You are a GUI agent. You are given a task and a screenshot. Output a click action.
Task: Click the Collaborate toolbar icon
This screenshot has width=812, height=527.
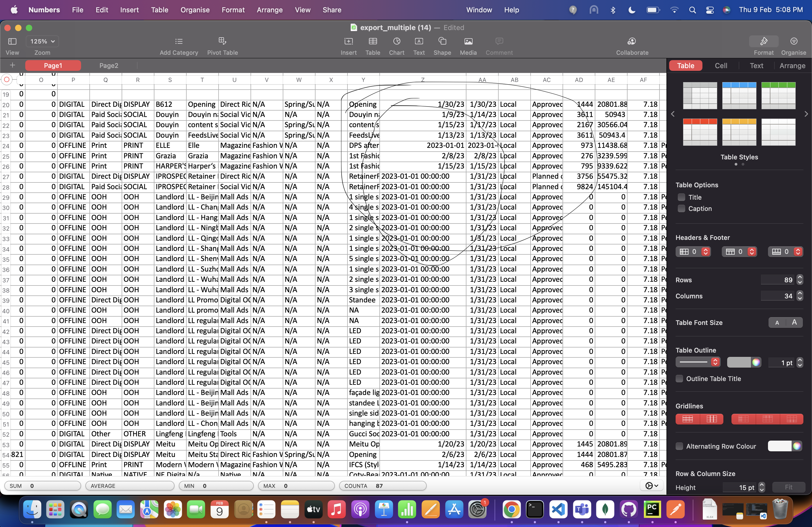tap(632, 42)
